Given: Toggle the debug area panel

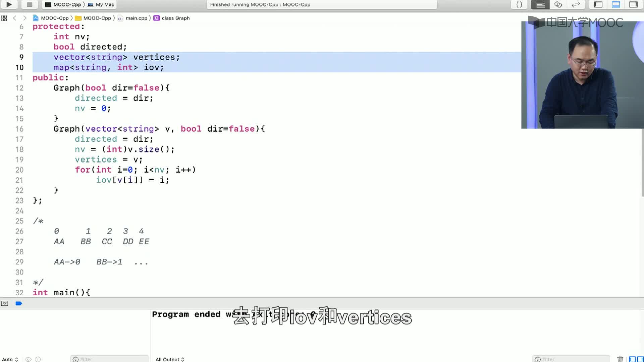Looking at the screenshot, I should 616,4.
